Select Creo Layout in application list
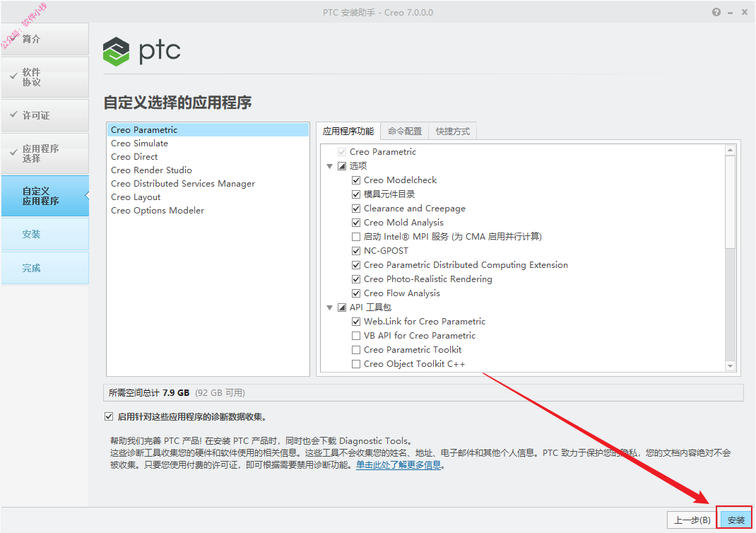756x533 pixels. click(207, 197)
